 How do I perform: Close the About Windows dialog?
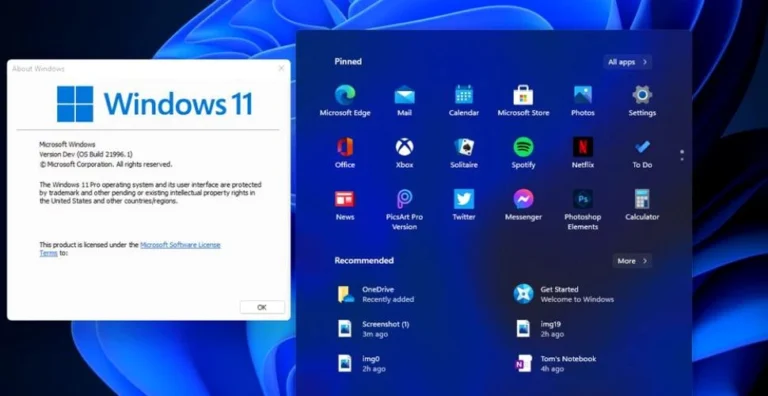pos(281,68)
